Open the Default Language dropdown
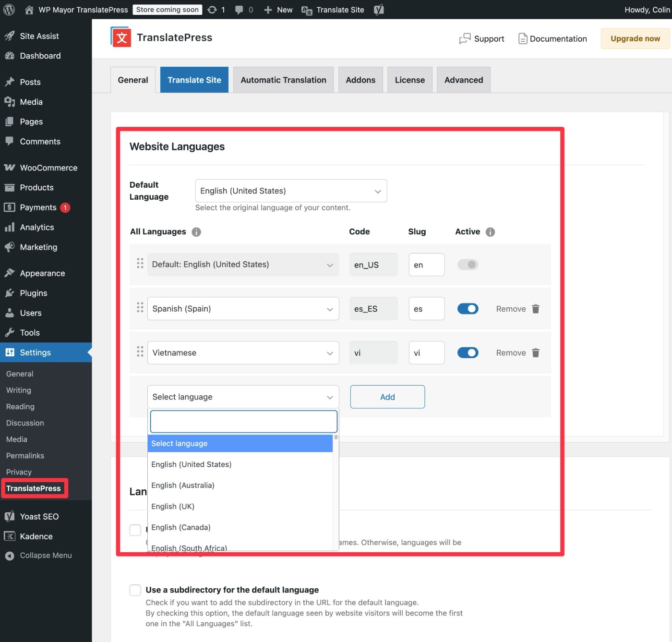Image resolution: width=672 pixels, height=642 pixels. (291, 191)
